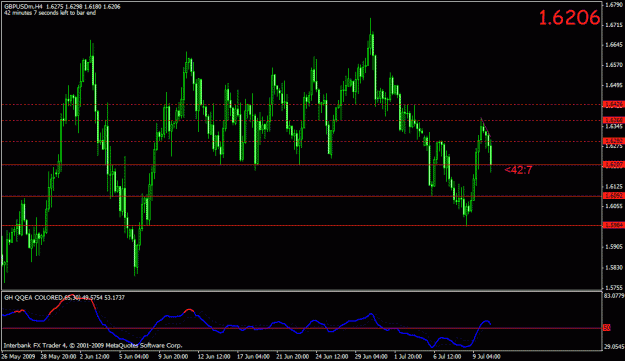Click the 1.6426 red price tag on the axis
The image size is (625, 361).
pos(614,104)
